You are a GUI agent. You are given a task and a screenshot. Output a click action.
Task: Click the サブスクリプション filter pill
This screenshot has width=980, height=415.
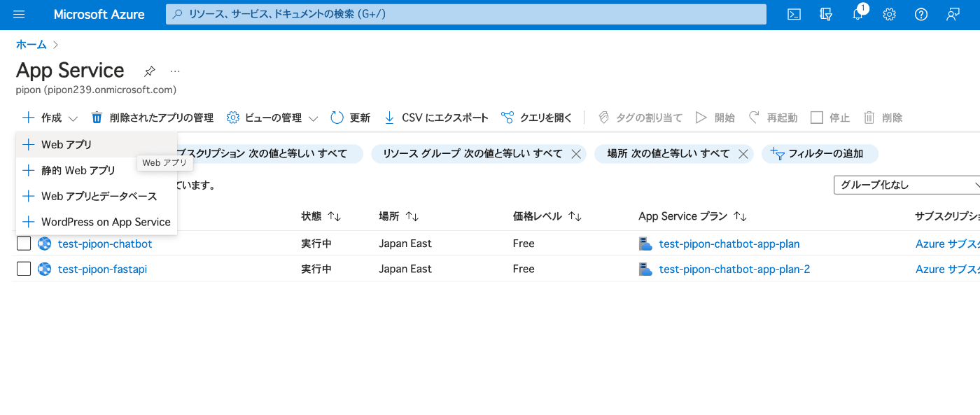pyautogui.click(x=269, y=154)
